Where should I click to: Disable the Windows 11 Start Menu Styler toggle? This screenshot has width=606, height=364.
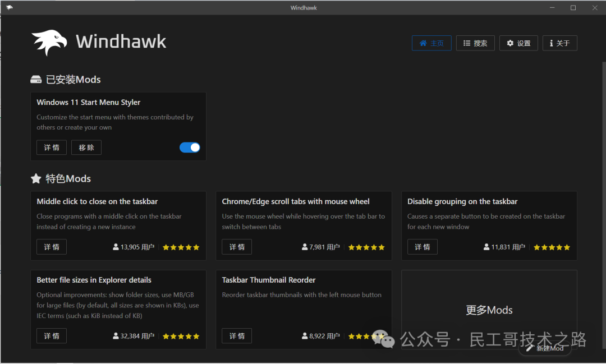[190, 147]
